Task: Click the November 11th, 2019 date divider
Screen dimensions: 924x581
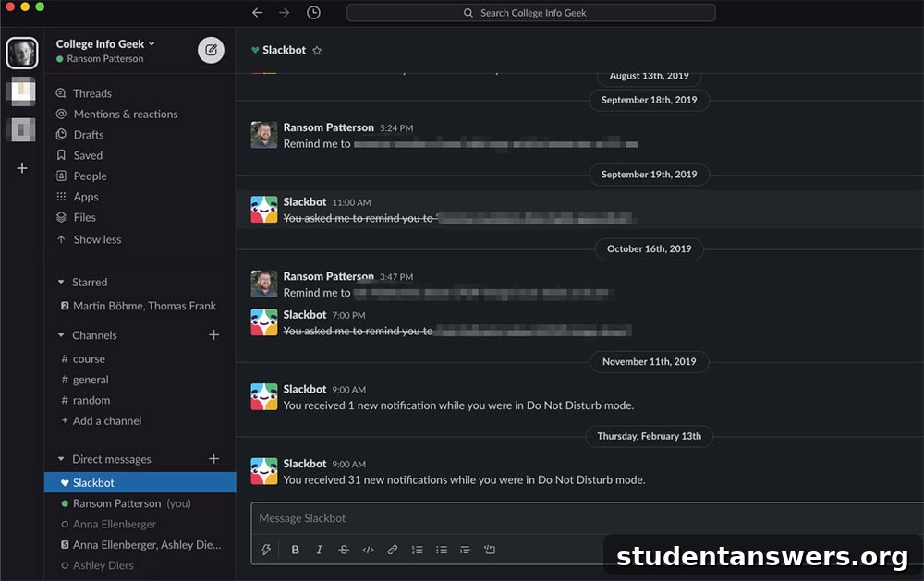Action: click(649, 362)
